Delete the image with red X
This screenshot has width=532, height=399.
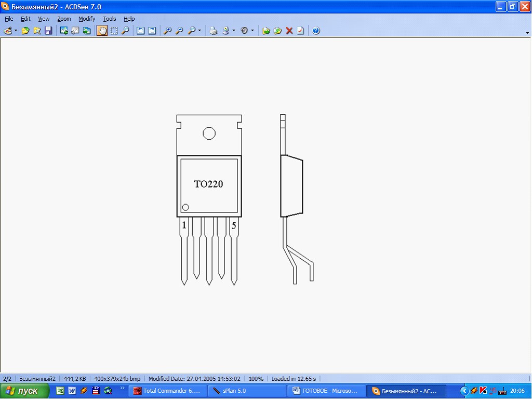click(289, 31)
